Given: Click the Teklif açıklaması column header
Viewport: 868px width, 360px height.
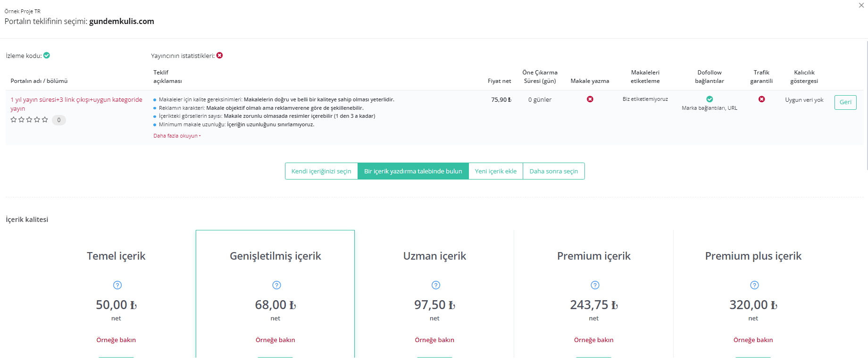Looking at the screenshot, I should (167, 76).
